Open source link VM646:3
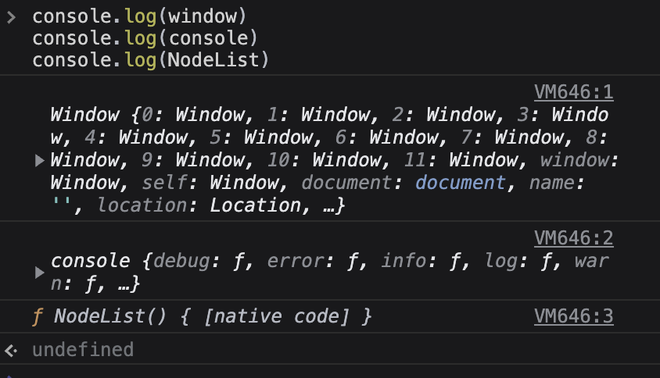660x378 pixels. (573, 316)
